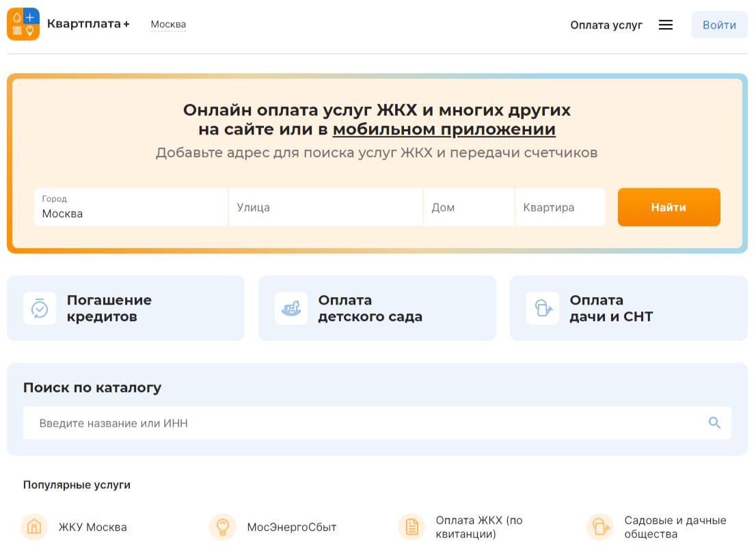
Task: Focus the Квартира input field
Action: pos(561,207)
